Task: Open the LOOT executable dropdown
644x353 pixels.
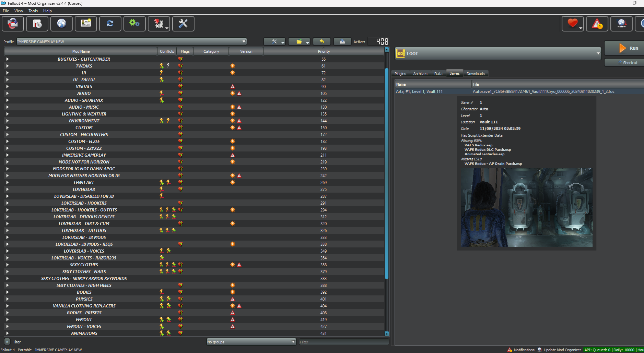Action: 498,53
